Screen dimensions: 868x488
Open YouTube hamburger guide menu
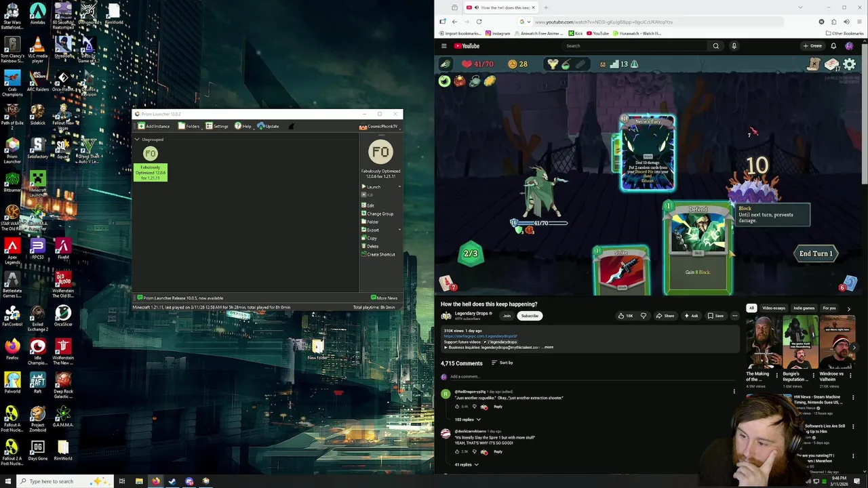click(x=444, y=46)
